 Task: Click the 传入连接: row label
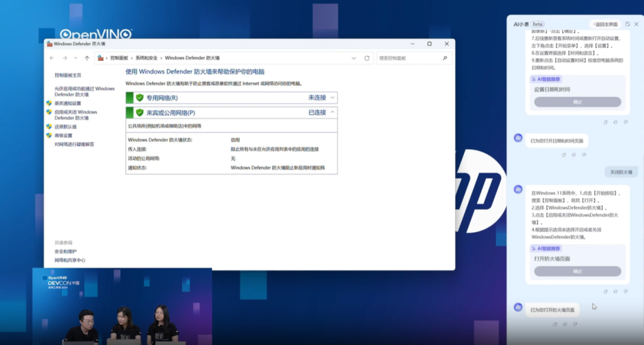click(137, 149)
